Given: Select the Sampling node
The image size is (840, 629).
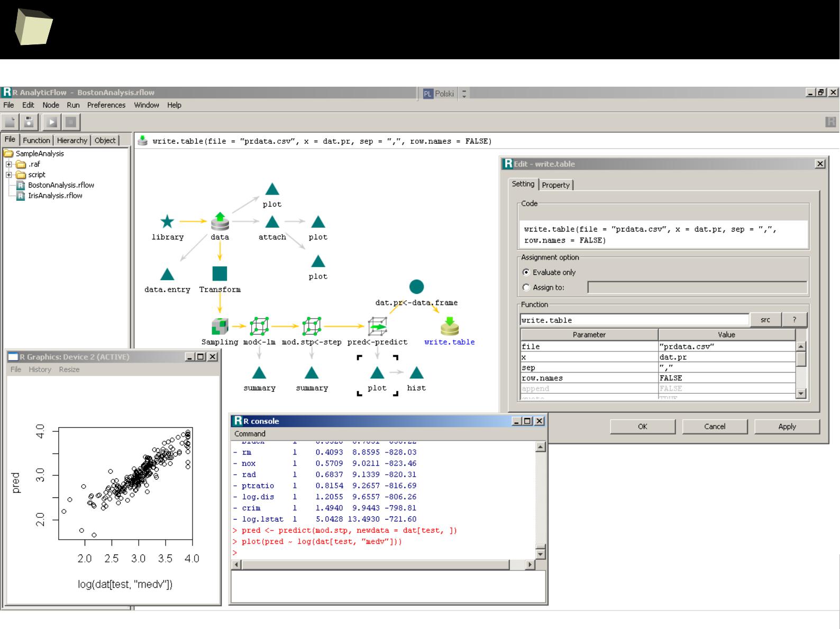Looking at the screenshot, I should [x=220, y=326].
